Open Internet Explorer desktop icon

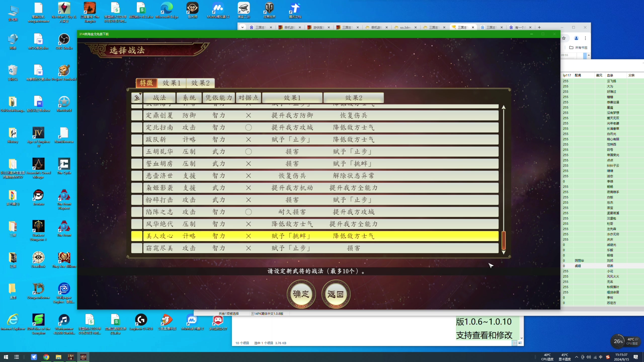(13, 322)
